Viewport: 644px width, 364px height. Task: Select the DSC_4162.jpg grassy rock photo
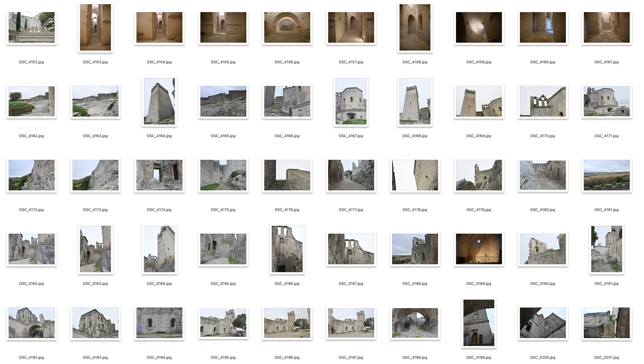pyautogui.click(x=31, y=101)
